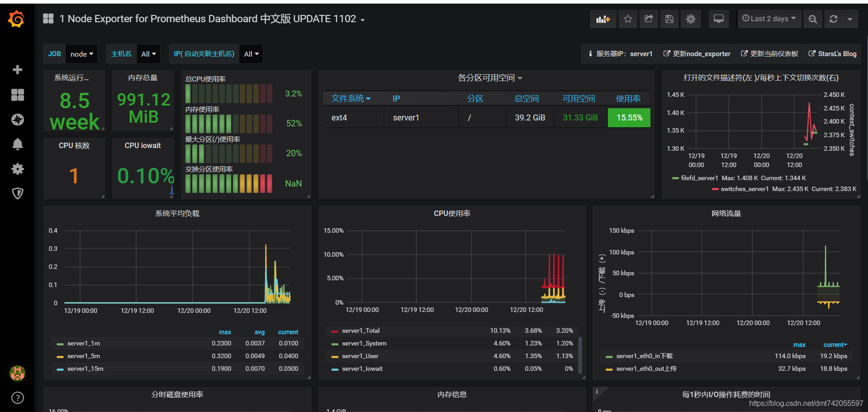Click the 15.55% usage cell
Screen dimensions: 868x412
629,118
